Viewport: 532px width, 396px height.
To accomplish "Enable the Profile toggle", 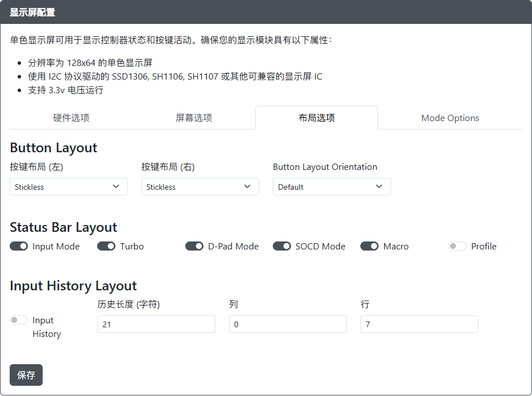I will coord(458,247).
